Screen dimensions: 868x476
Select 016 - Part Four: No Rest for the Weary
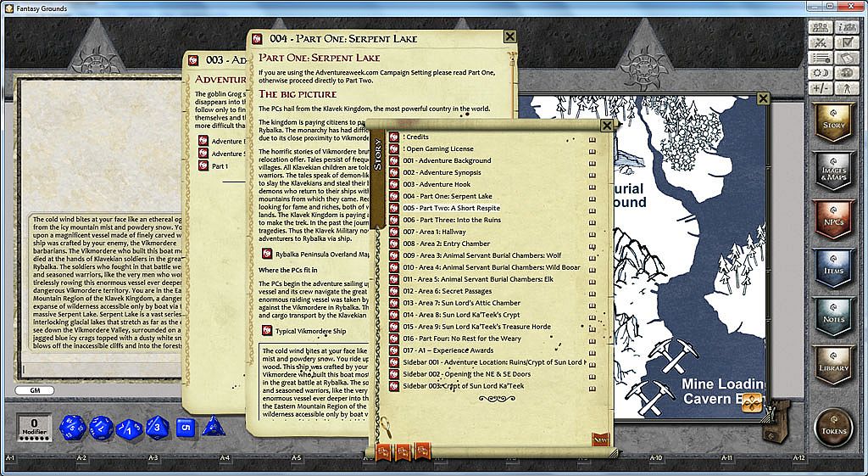pos(462,339)
